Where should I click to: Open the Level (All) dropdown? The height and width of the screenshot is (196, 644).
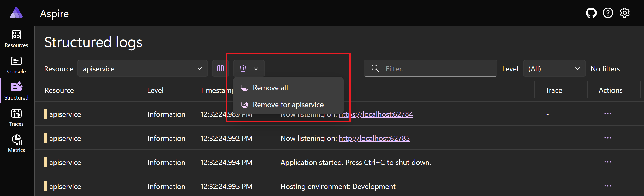[554, 68]
